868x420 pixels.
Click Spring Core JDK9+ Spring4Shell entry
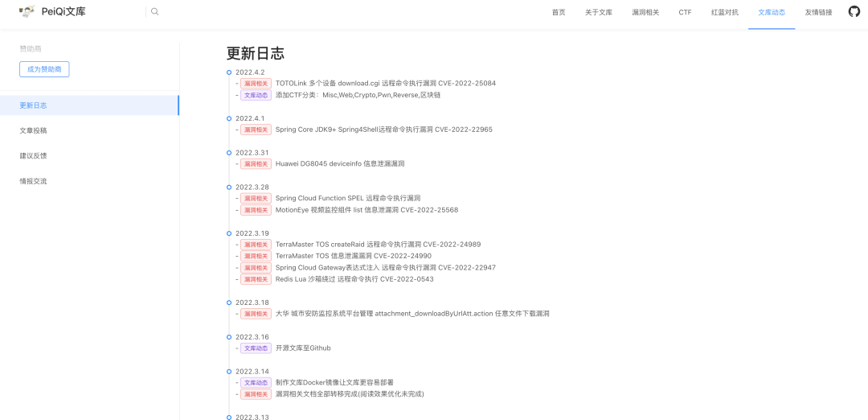click(x=384, y=130)
